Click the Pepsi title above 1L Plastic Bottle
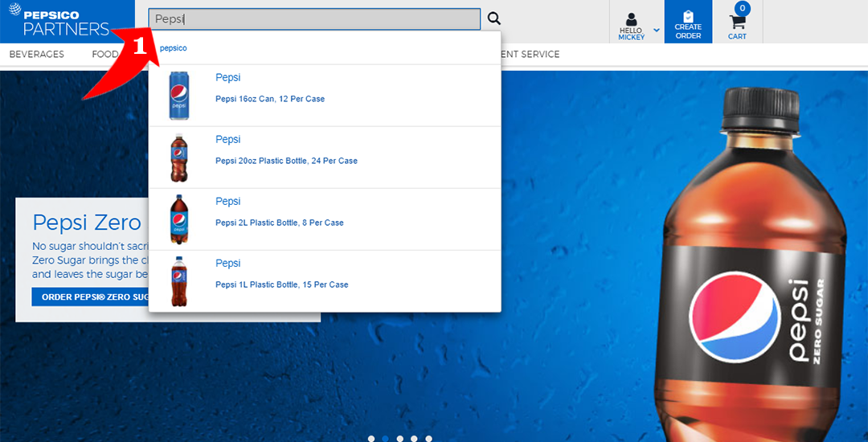The image size is (868, 442). (x=227, y=264)
